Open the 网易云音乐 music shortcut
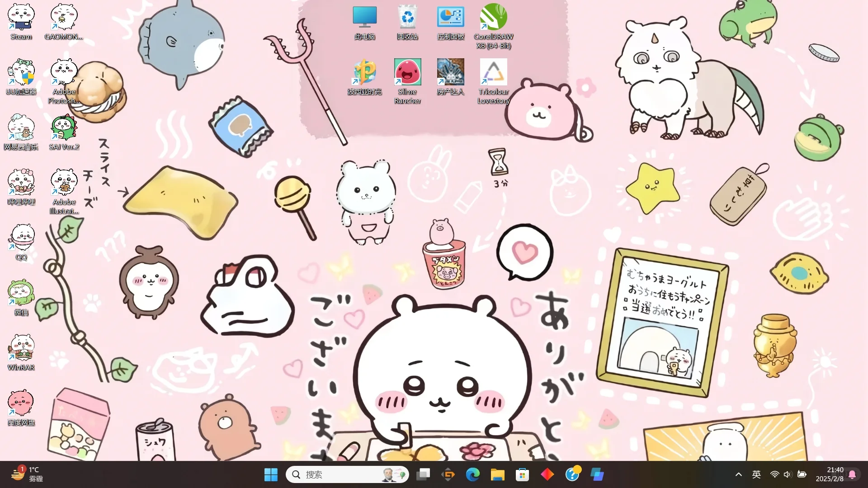Image resolution: width=868 pixels, height=488 pixels. point(21,128)
